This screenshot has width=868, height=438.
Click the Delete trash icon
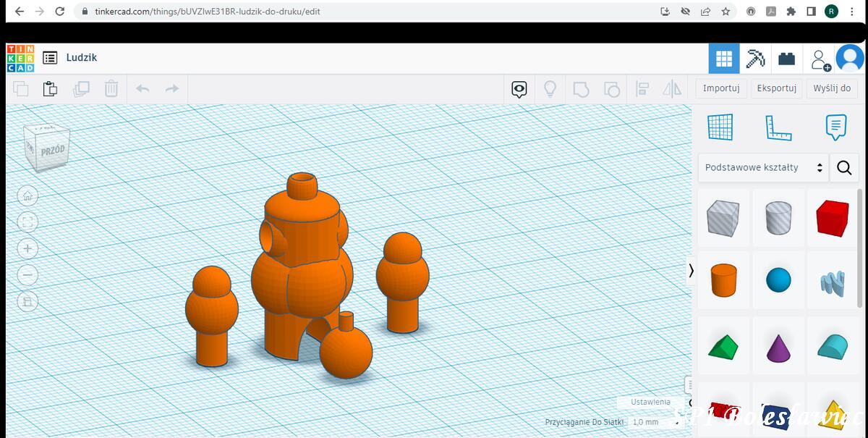coord(111,89)
